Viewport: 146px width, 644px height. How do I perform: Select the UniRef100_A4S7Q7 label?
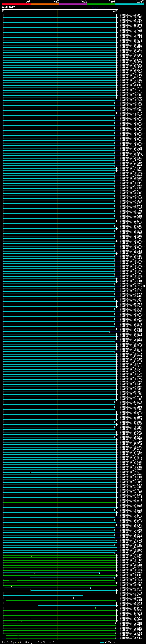[131, 98]
